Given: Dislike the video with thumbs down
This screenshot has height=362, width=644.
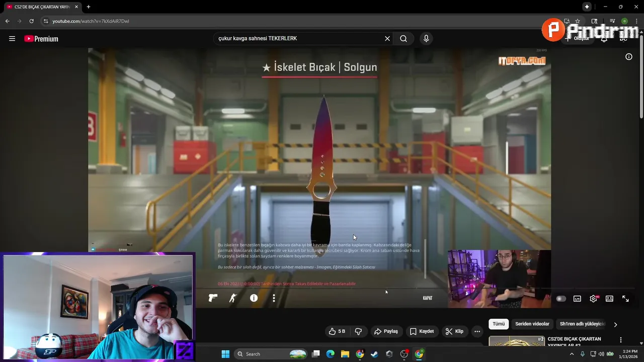Looking at the screenshot, I should pyautogui.click(x=358, y=331).
